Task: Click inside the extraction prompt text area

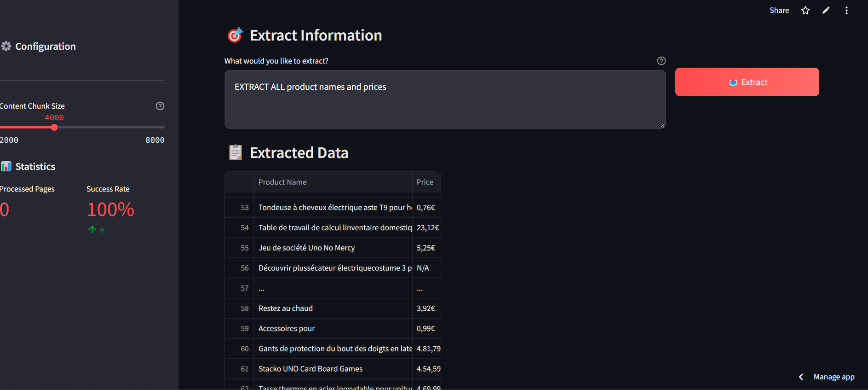Action: (445, 99)
